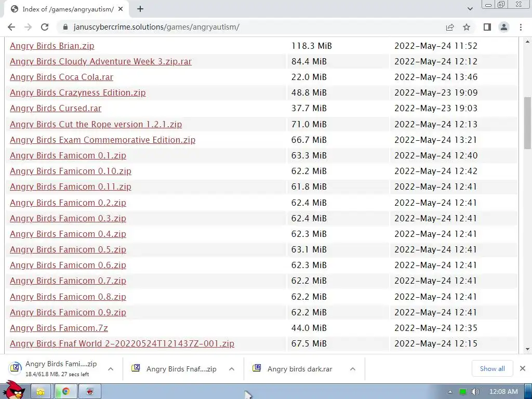Click the green network tray icon
Screen dimensions: 532x399
463,392
